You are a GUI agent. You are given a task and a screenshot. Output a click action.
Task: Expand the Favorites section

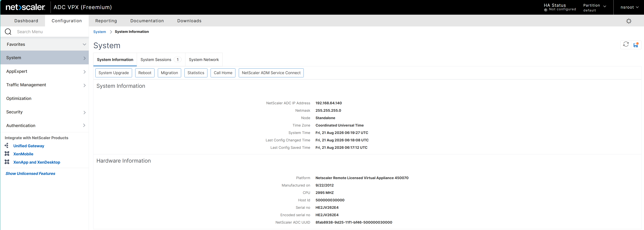(45, 44)
